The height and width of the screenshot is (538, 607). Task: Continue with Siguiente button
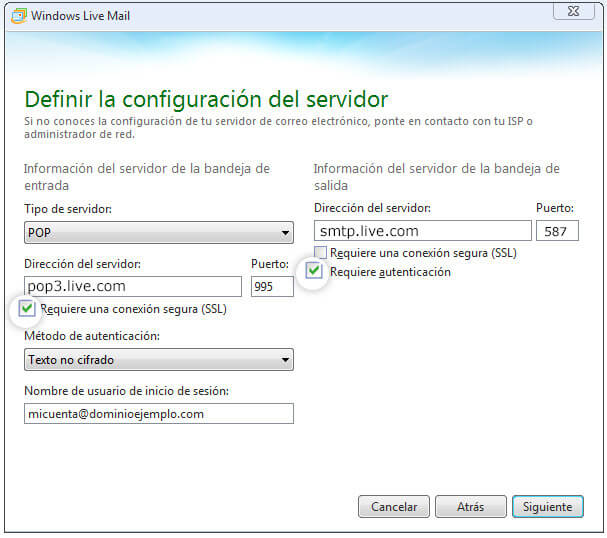pos(548,507)
